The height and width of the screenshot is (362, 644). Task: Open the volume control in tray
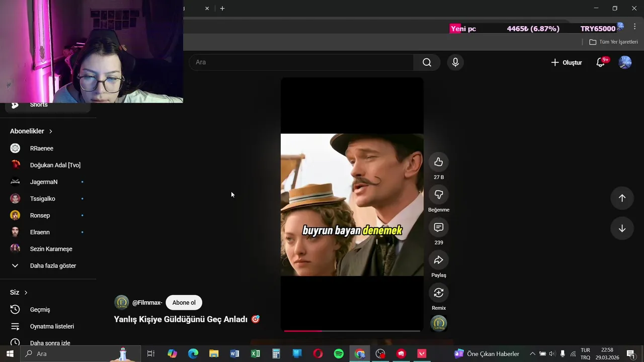[552, 354]
